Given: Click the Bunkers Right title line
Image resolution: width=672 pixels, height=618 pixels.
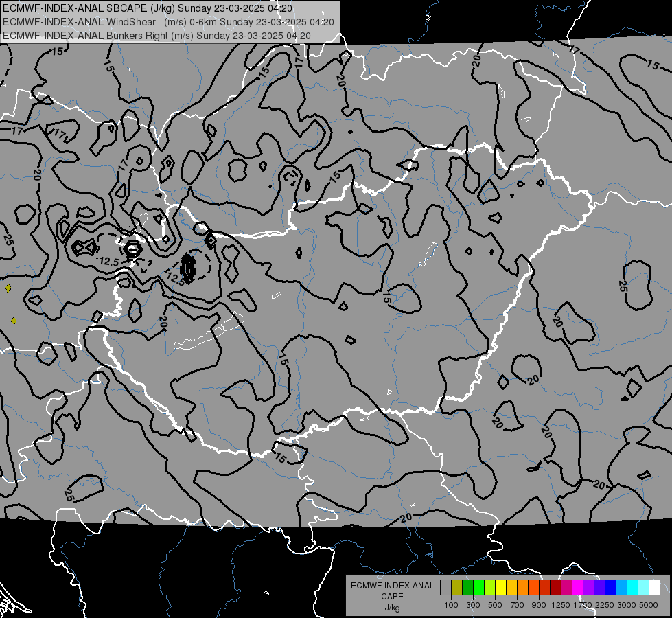Looking at the screenshot, I should (x=157, y=36).
